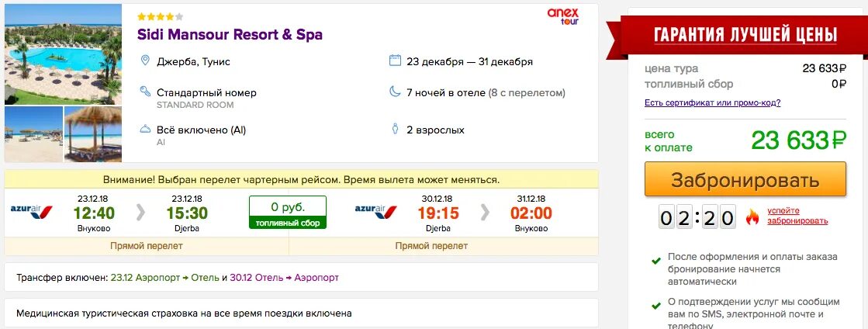Open the Есть сертификат или промо-код link
The width and height of the screenshot is (868, 329).
click(x=712, y=103)
